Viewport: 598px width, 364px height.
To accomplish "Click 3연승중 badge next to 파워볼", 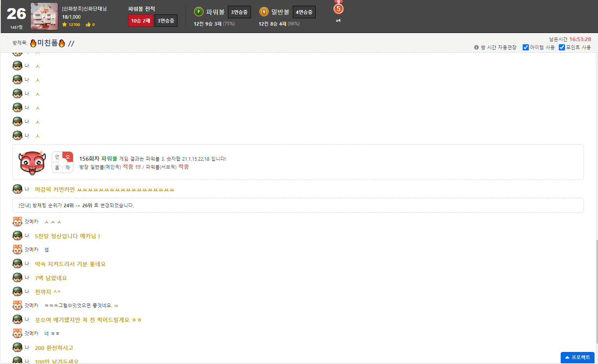I will point(239,12).
